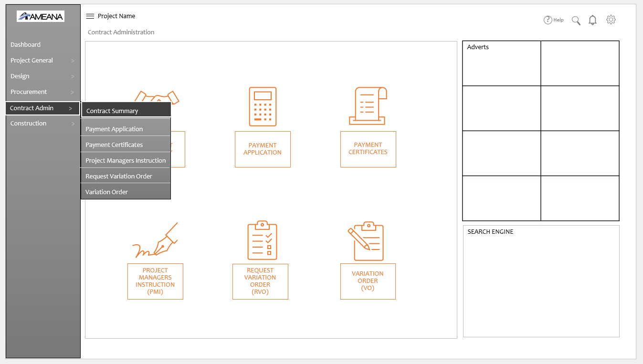Open the settings gear icon
The width and height of the screenshot is (643, 364).
(x=611, y=20)
